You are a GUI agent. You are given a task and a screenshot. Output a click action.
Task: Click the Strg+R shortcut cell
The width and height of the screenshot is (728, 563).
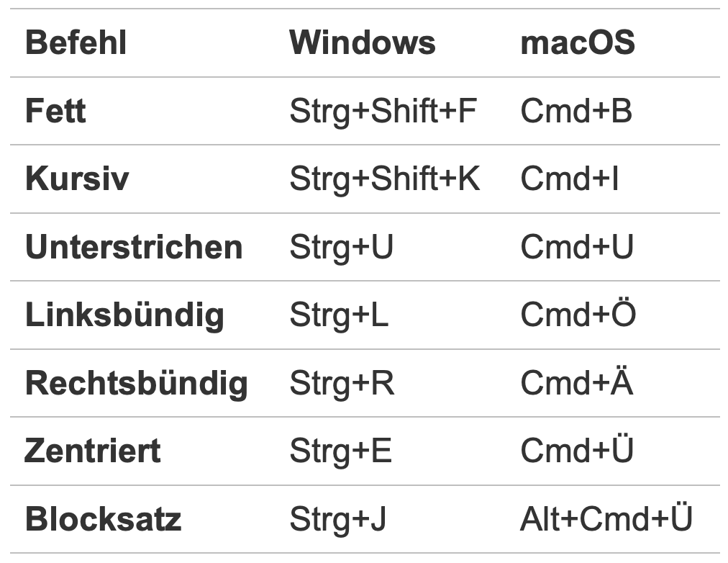(342, 383)
